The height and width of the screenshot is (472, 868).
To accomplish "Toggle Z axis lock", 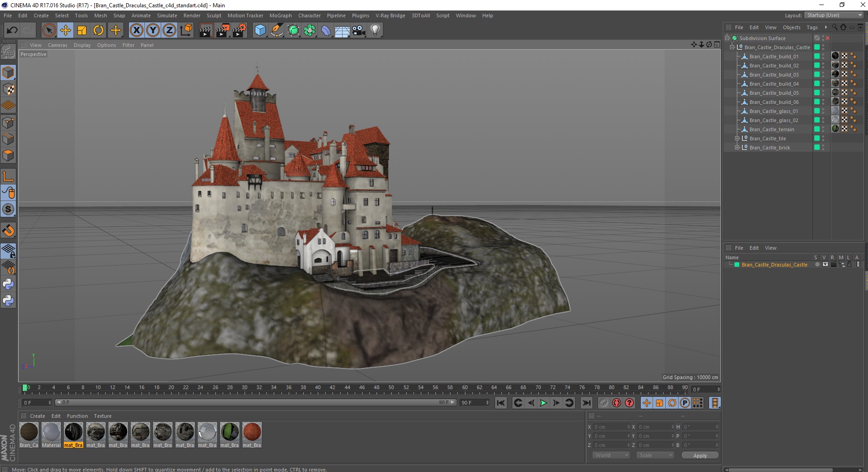I will (x=169, y=31).
